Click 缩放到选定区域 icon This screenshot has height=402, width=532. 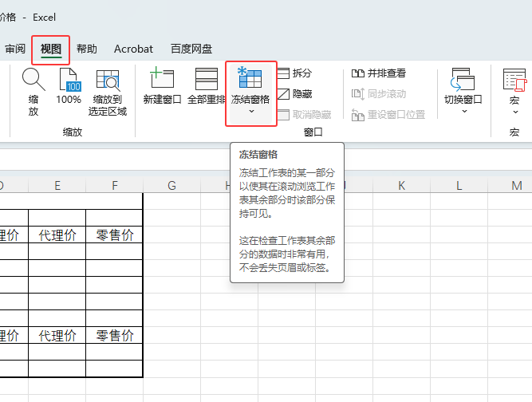tap(108, 81)
